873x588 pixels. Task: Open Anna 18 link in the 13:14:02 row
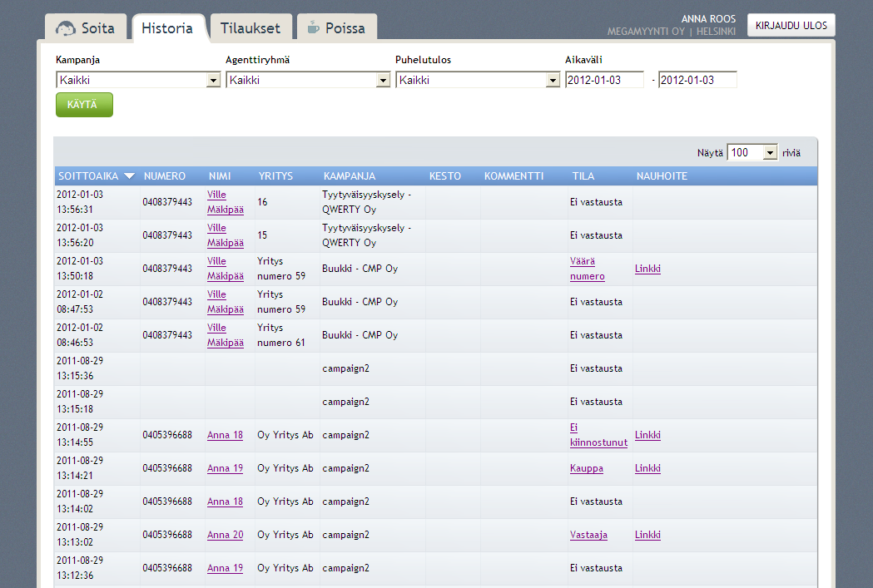click(x=225, y=502)
